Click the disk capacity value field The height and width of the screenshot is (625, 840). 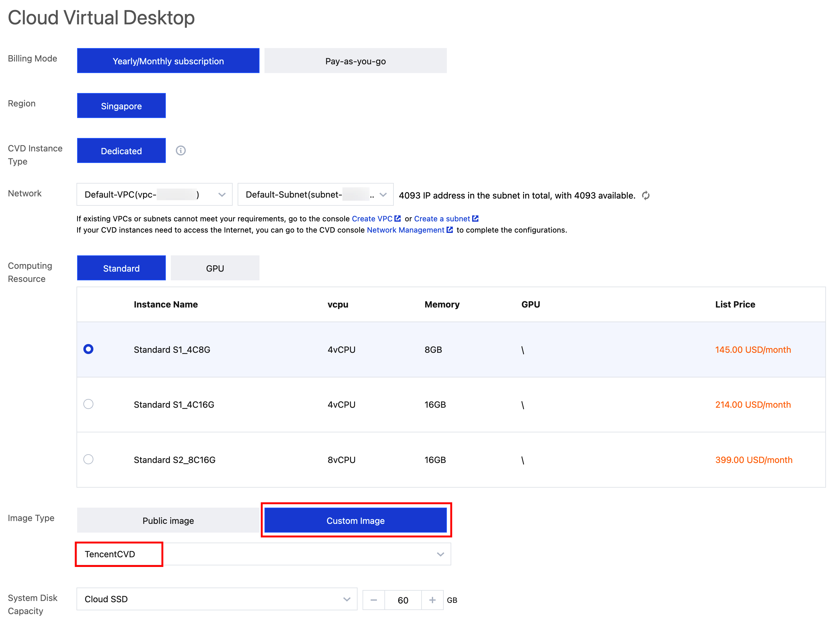[x=403, y=600]
